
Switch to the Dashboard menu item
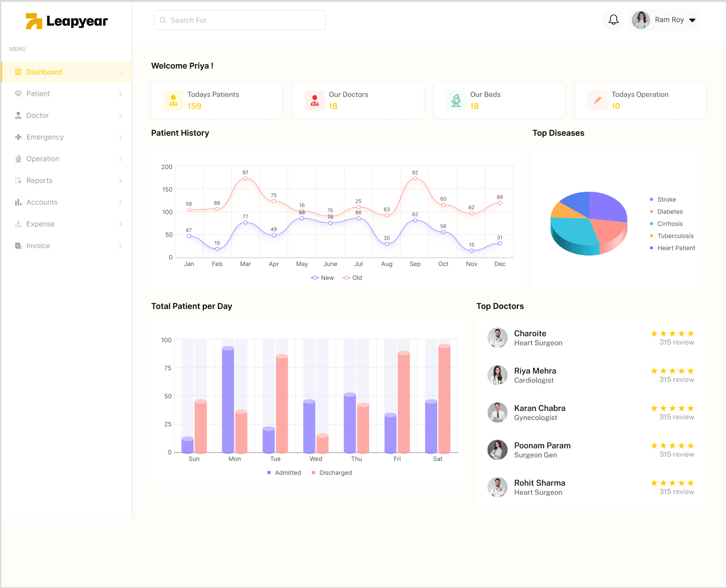click(x=44, y=72)
